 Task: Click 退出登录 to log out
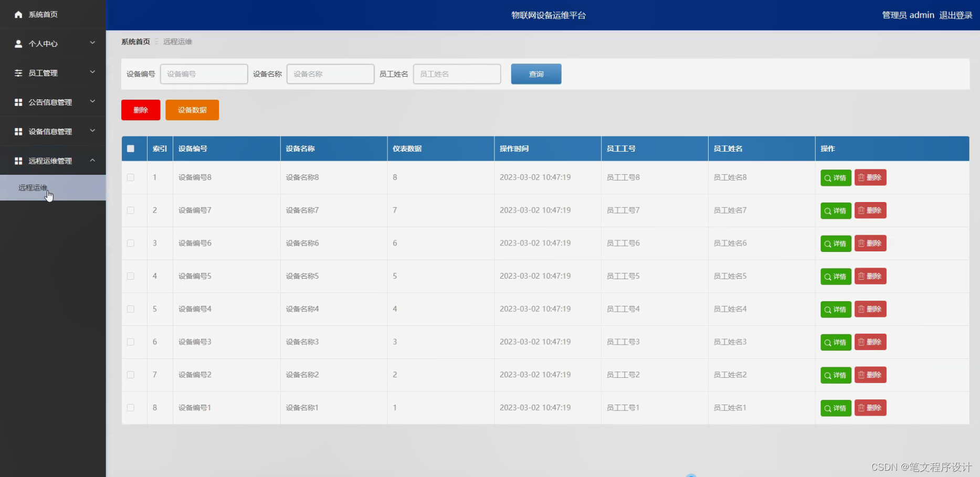[956, 15]
